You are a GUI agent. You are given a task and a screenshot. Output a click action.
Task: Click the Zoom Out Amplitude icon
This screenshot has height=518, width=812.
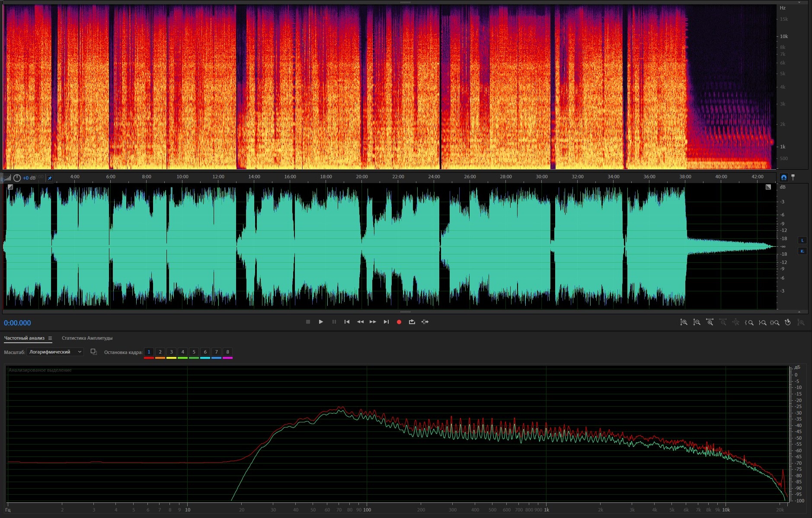(x=697, y=322)
